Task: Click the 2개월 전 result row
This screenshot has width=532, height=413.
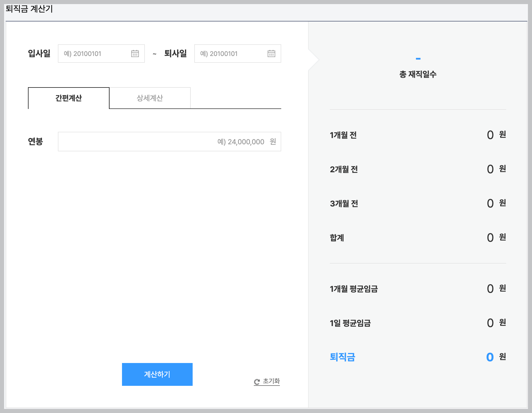Action: [x=343, y=169]
